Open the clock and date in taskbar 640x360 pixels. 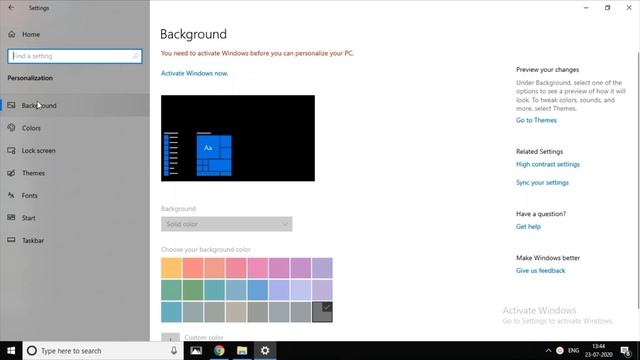coord(598,351)
